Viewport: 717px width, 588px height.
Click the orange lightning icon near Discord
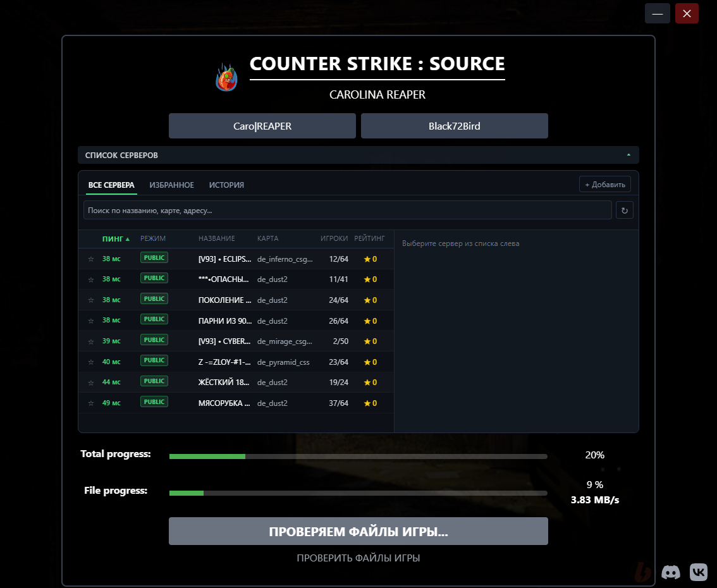coord(643,572)
